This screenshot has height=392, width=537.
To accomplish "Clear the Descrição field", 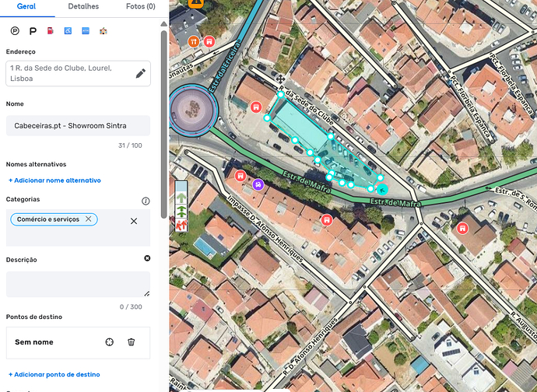I will pos(147,258).
